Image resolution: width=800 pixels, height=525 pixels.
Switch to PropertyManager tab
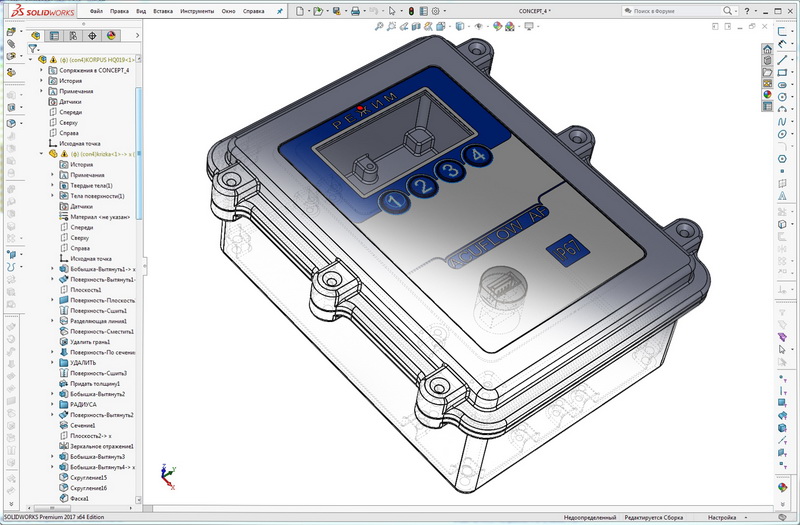[54, 35]
